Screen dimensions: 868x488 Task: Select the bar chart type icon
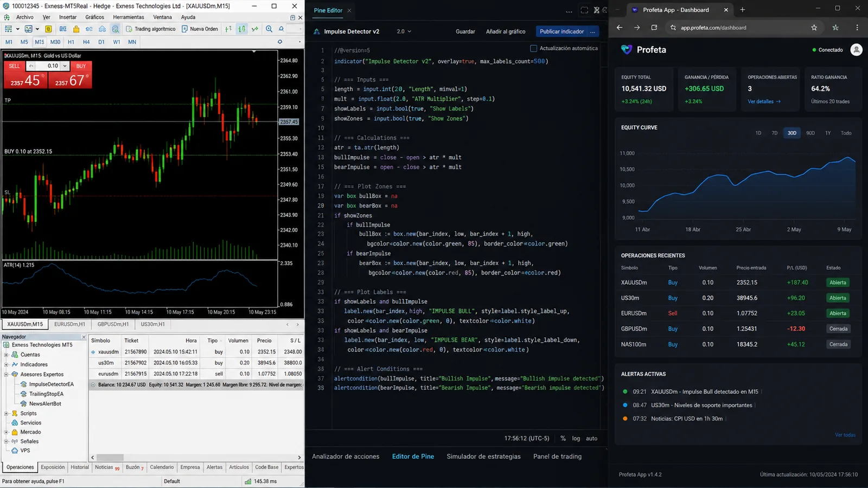tap(228, 29)
